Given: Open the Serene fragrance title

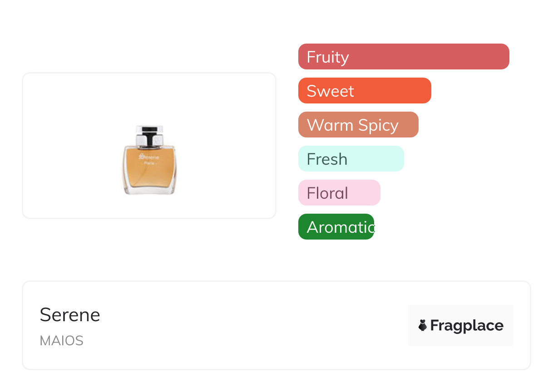Looking at the screenshot, I should click(x=70, y=315).
